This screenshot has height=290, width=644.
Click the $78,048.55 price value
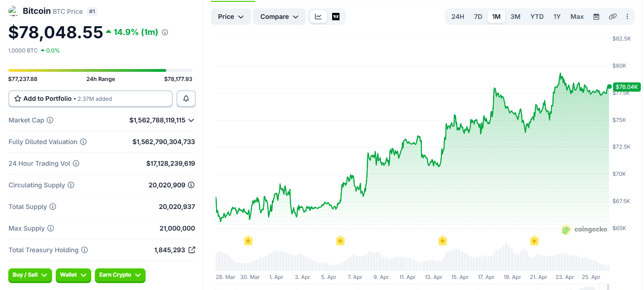56,32
